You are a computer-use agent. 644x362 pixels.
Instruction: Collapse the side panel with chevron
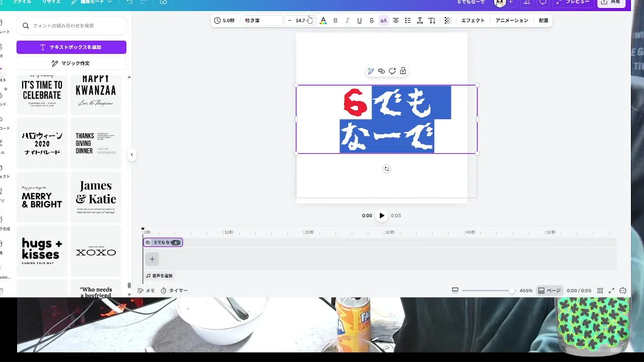(x=132, y=154)
